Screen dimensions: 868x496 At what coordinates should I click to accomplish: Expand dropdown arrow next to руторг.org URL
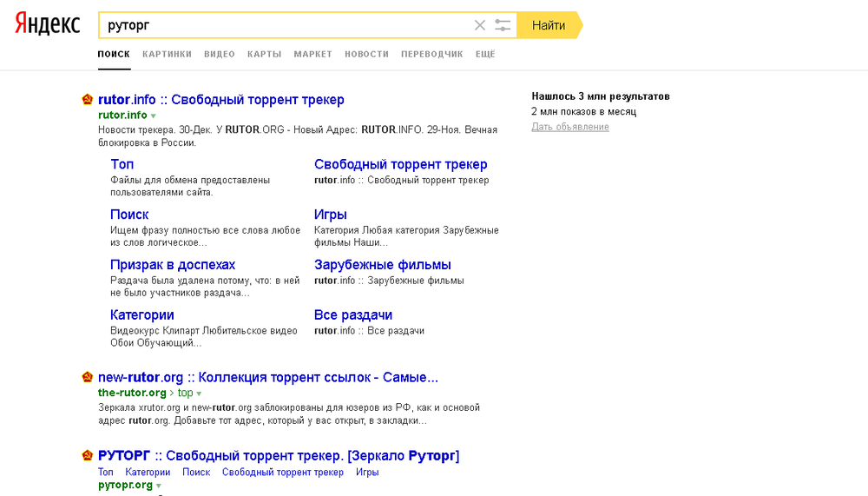158,486
